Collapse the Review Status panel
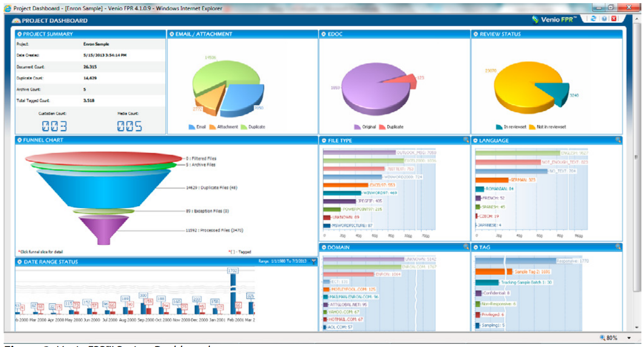This screenshot has width=644, height=347. 476,34
